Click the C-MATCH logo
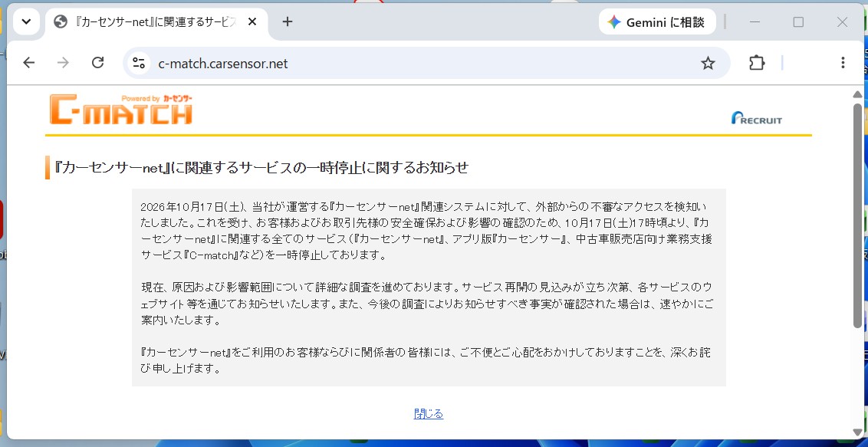Viewport: 868px width, 447px height. [121, 109]
